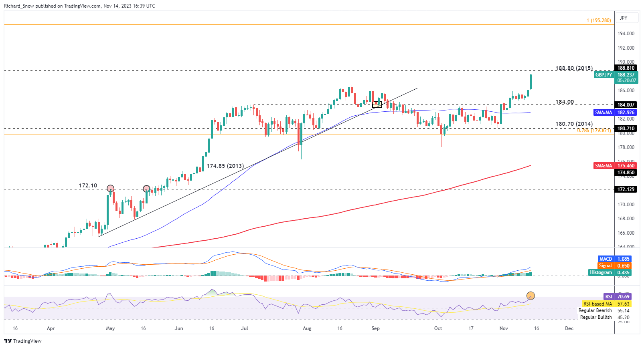Click the 166.000 price axis label
Viewport: 644px width, 348px height.
coord(626,233)
